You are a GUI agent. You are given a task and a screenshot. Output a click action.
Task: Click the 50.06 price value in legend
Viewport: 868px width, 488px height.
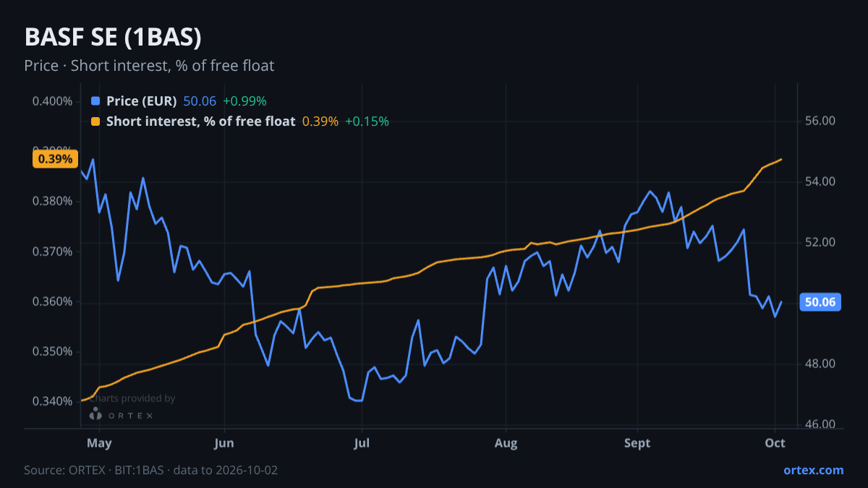(x=200, y=101)
